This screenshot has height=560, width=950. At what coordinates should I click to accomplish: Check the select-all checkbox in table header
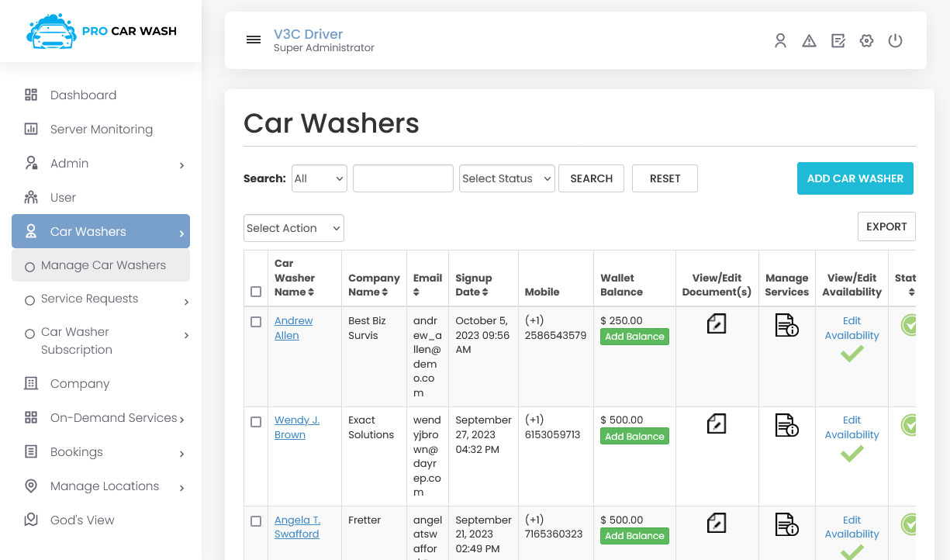(x=256, y=292)
